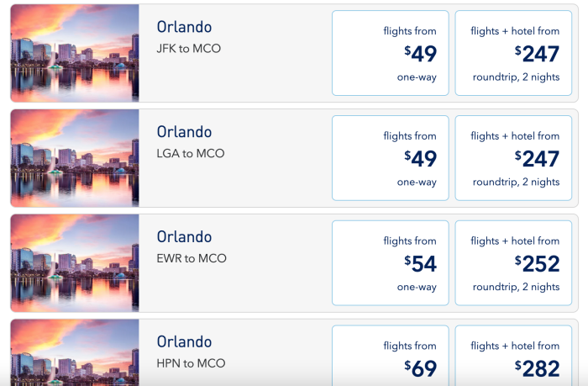This screenshot has width=588, height=386.
Task: Click Orlando title in JFK row
Action: pyautogui.click(x=184, y=27)
